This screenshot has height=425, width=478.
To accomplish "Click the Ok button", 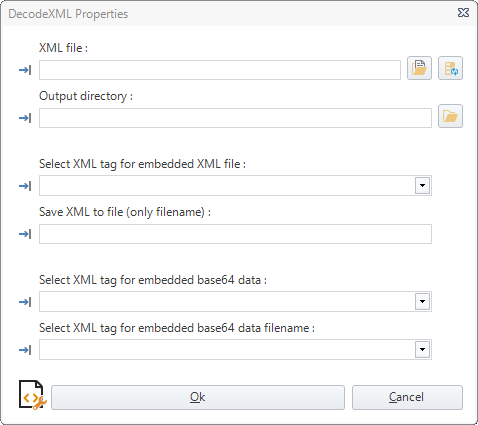I will coord(198,397).
